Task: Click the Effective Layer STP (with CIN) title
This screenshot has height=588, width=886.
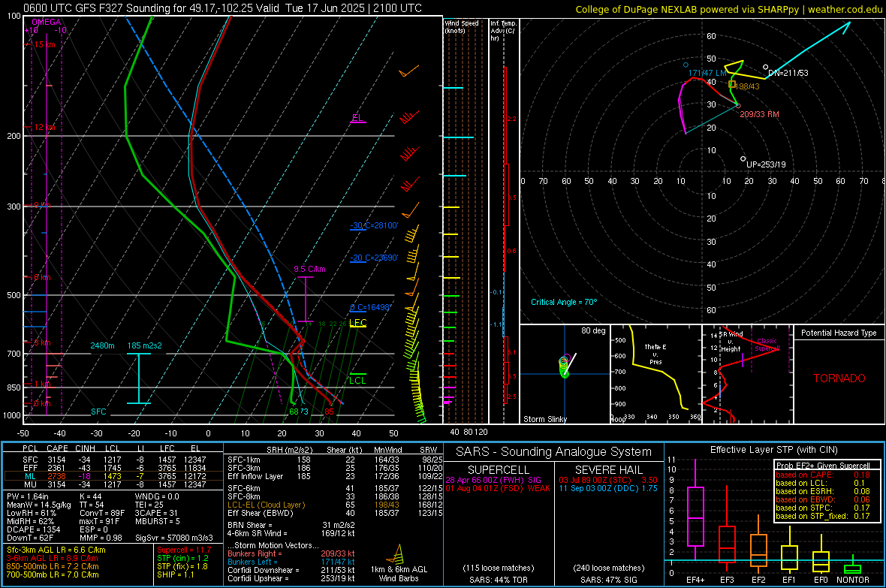Action: click(774, 450)
